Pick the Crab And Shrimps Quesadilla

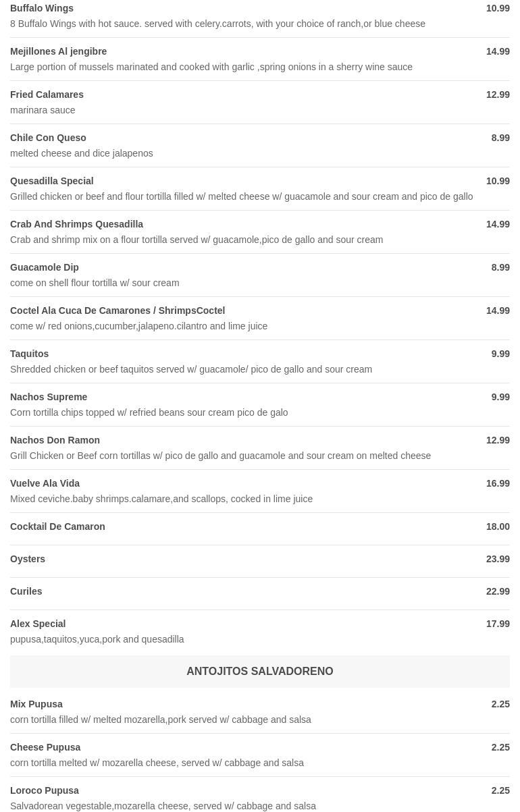(x=77, y=224)
